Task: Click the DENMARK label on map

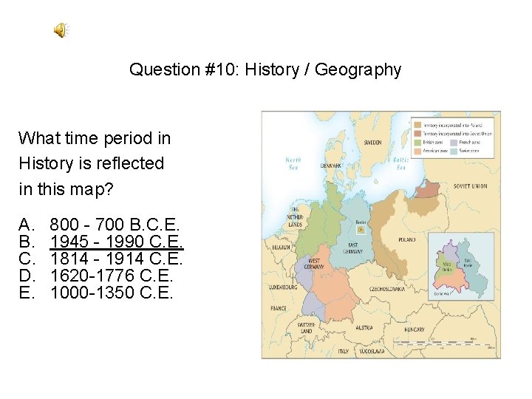Action: 330,166
